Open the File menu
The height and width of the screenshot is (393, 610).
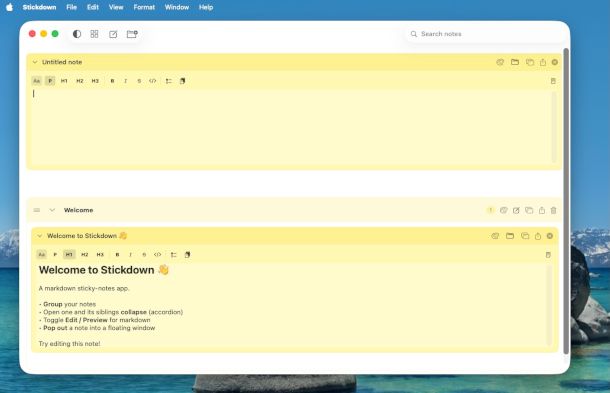point(72,7)
